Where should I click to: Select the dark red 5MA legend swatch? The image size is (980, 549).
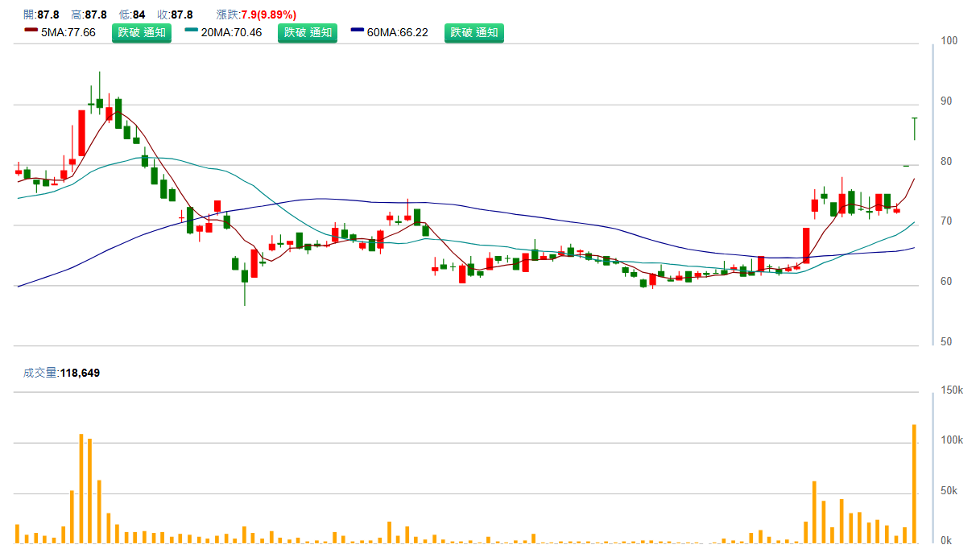(31, 31)
